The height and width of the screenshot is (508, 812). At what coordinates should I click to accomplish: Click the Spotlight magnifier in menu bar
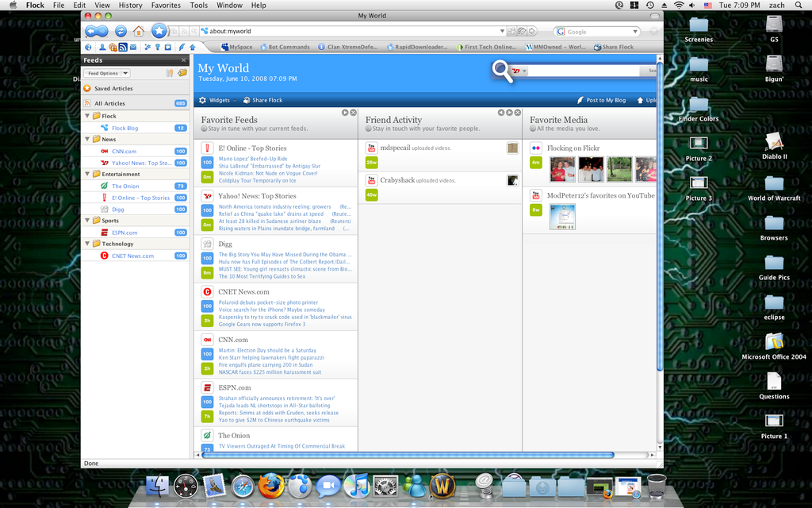(x=798, y=6)
